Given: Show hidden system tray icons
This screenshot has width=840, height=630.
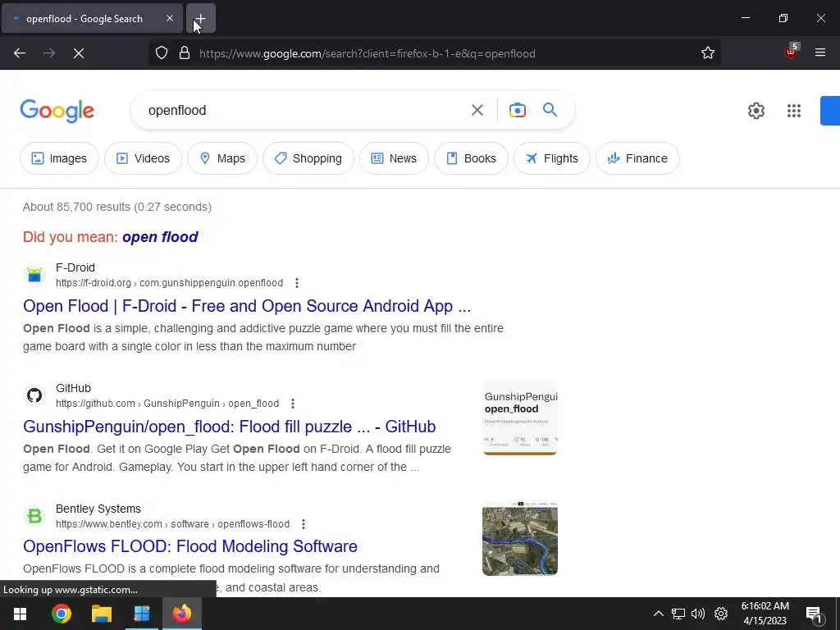Looking at the screenshot, I should click(659, 614).
